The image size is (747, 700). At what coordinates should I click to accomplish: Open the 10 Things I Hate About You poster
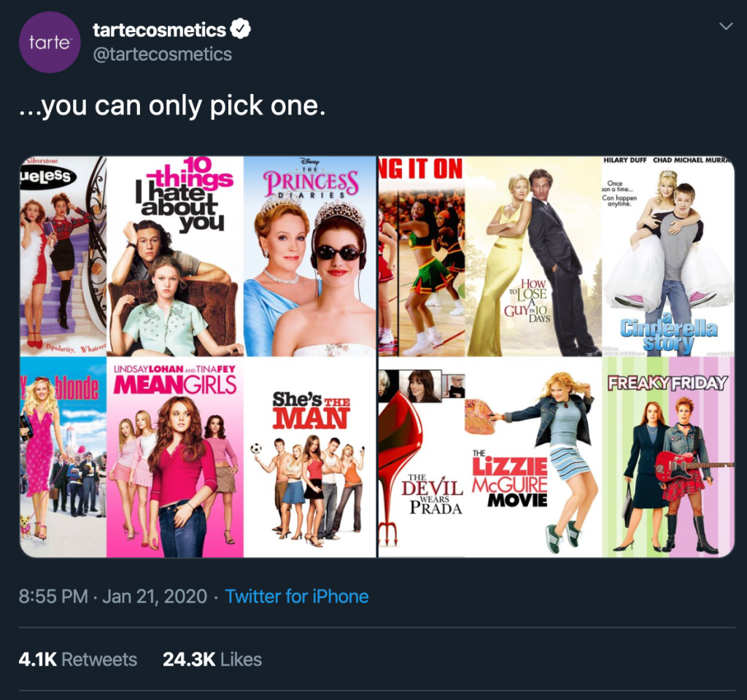coord(175,256)
